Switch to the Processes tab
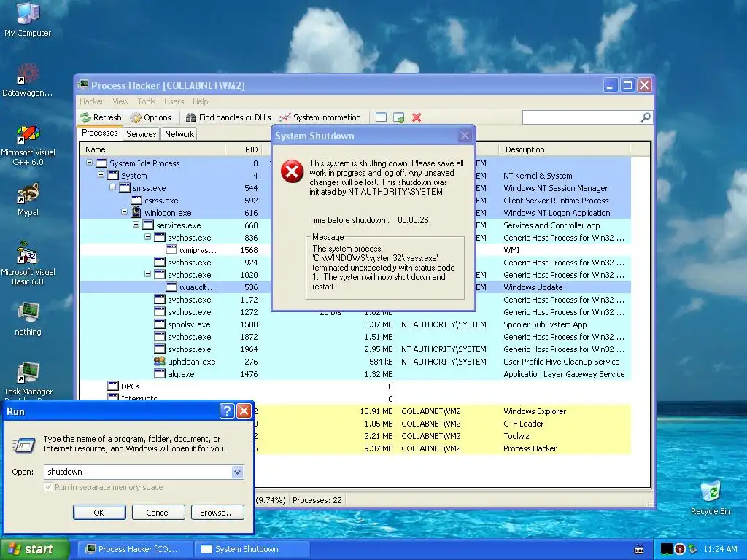 (x=99, y=133)
